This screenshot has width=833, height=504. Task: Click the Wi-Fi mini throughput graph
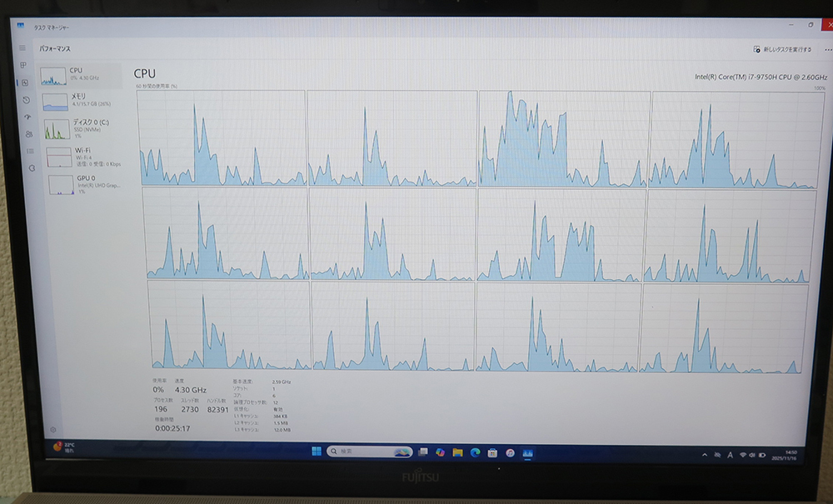point(59,157)
